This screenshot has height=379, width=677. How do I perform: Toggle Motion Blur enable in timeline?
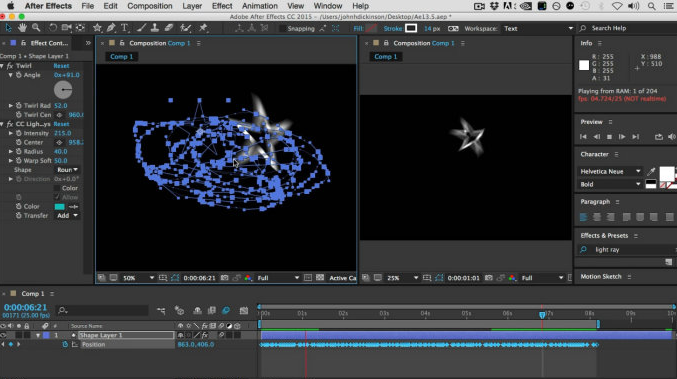point(226,310)
